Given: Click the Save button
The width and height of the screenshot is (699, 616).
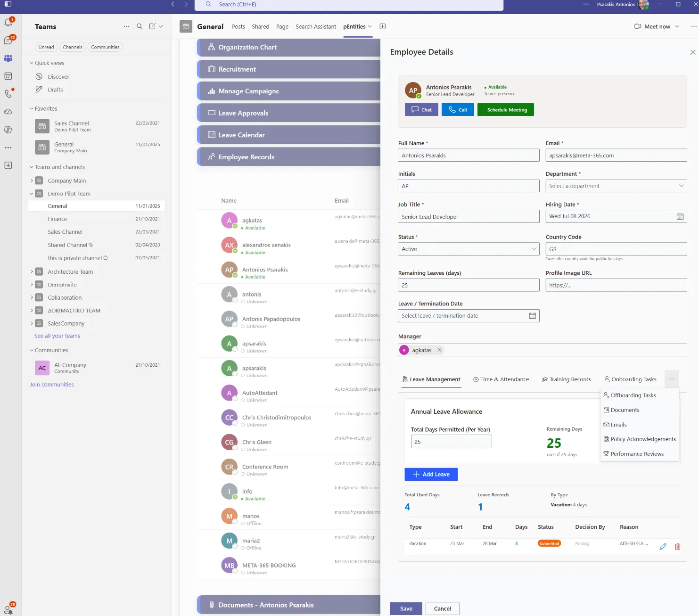Looking at the screenshot, I should click(406, 608).
